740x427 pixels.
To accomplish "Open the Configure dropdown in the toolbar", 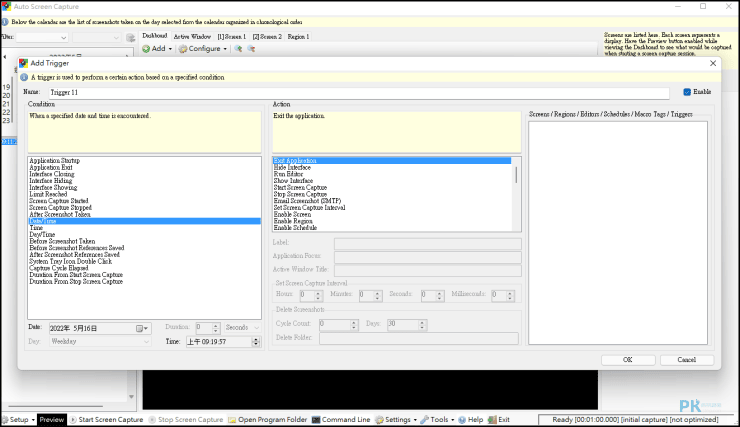I will coord(203,49).
